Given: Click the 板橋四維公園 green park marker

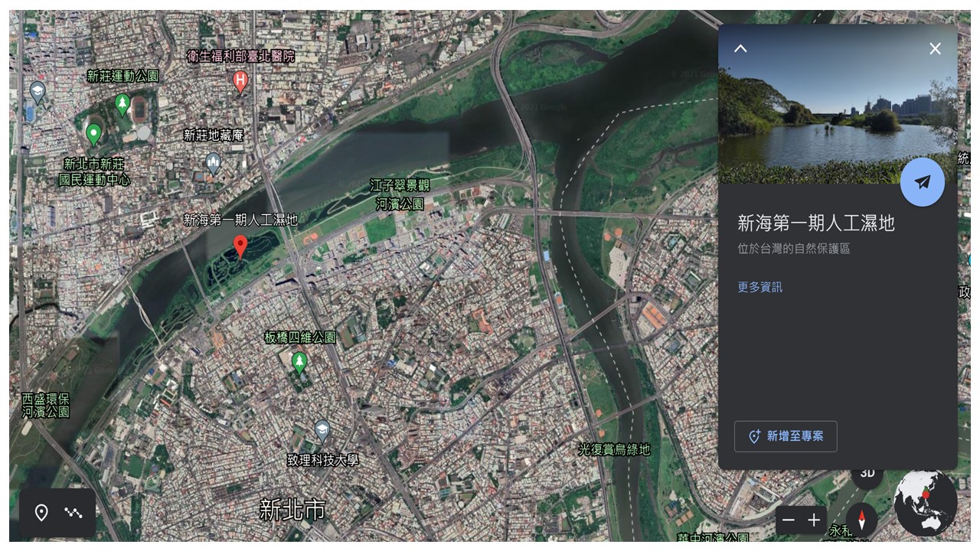Looking at the screenshot, I should [299, 362].
